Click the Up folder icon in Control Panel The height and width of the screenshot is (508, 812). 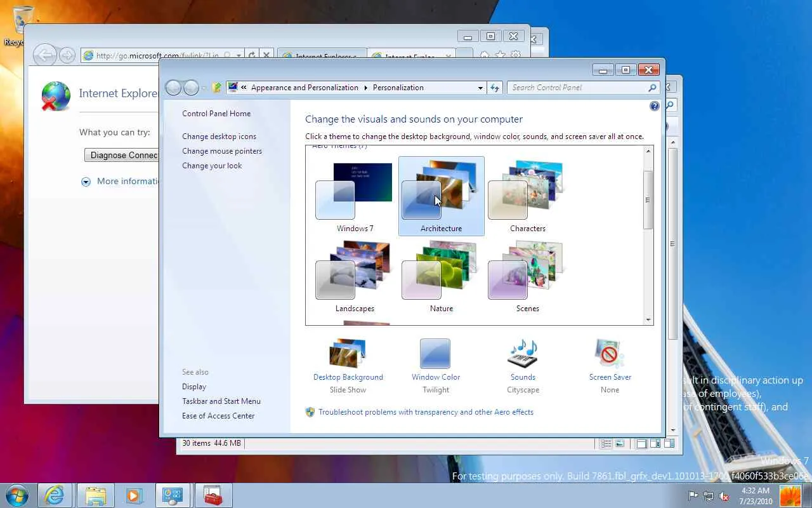[x=217, y=88]
